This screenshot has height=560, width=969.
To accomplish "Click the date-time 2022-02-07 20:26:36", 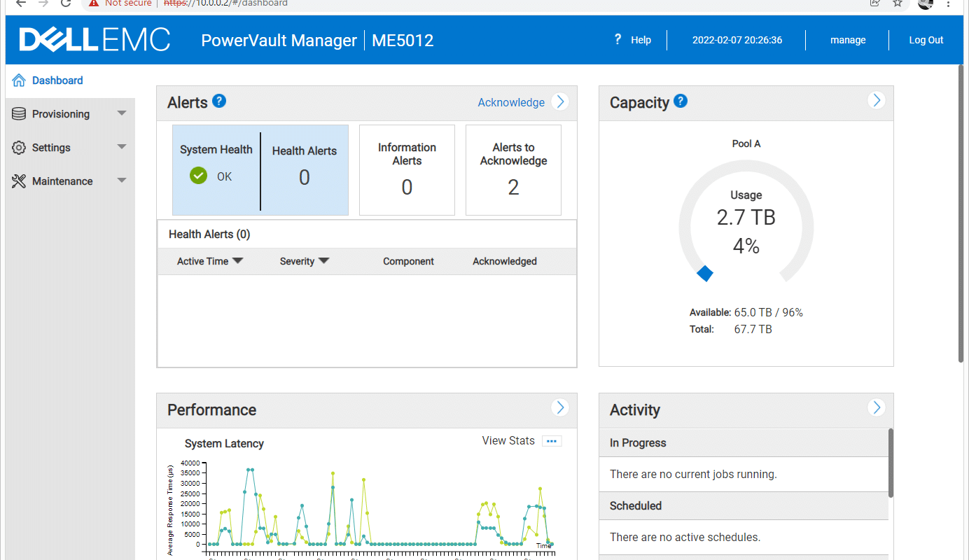I will [x=737, y=40].
